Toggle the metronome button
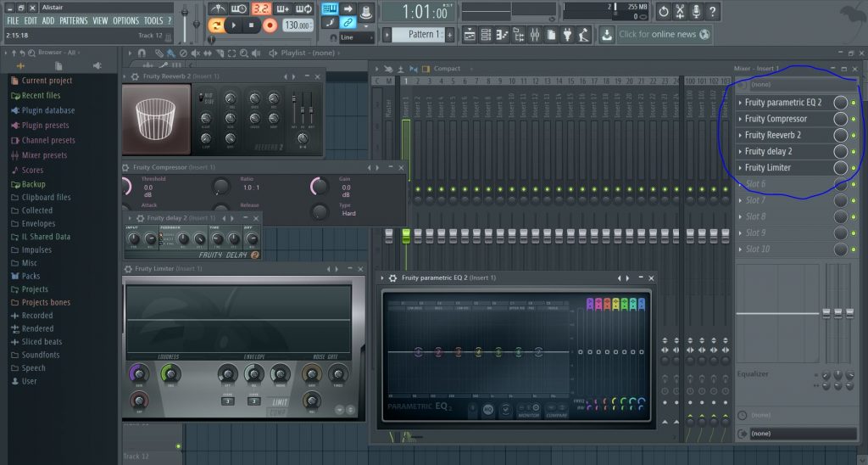This screenshot has height=465, width=868. [x=218, y=8]
